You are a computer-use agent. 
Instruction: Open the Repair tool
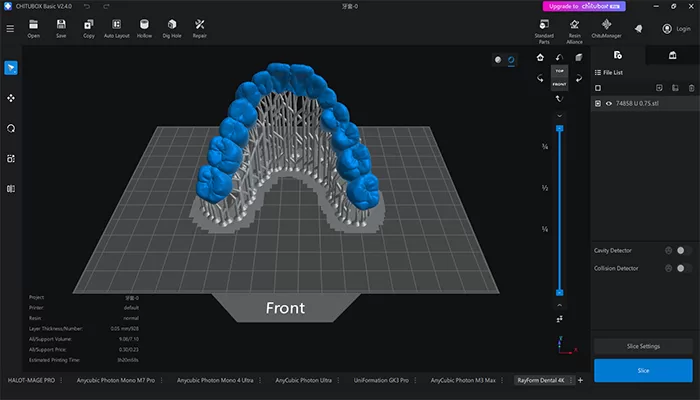[x=200, y=29]
